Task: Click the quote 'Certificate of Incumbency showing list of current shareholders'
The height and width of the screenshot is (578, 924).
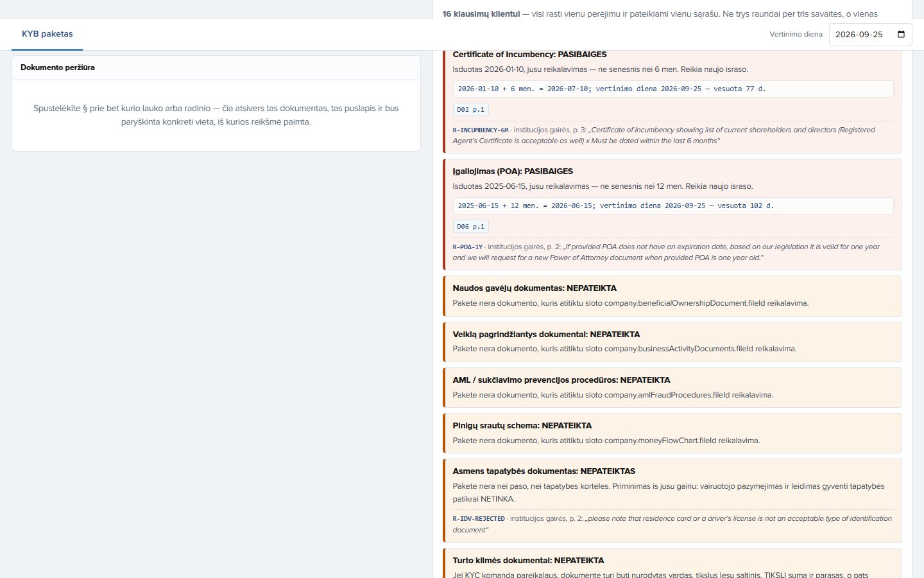Action: coord(664,136)
